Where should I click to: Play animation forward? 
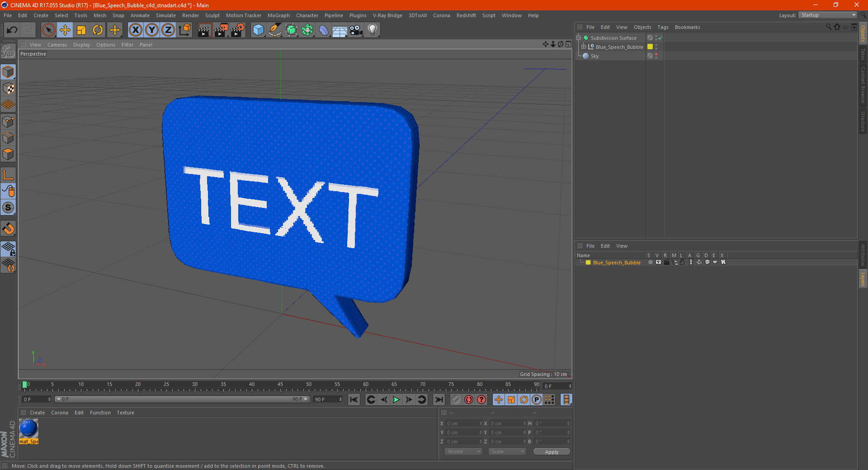396,399
